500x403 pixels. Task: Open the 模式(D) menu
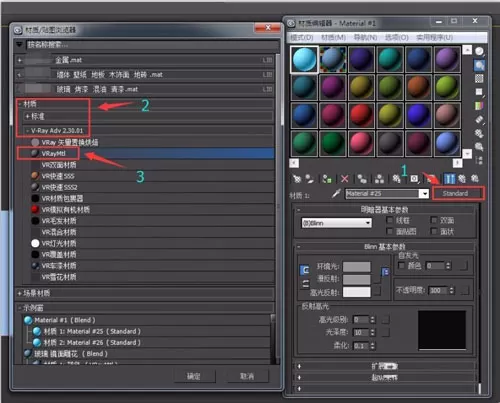click(302, 37)
